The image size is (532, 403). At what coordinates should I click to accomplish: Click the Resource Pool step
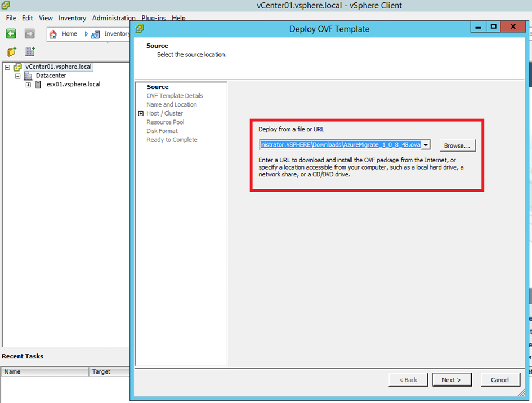pyautogui.click(x=166, y=122)
